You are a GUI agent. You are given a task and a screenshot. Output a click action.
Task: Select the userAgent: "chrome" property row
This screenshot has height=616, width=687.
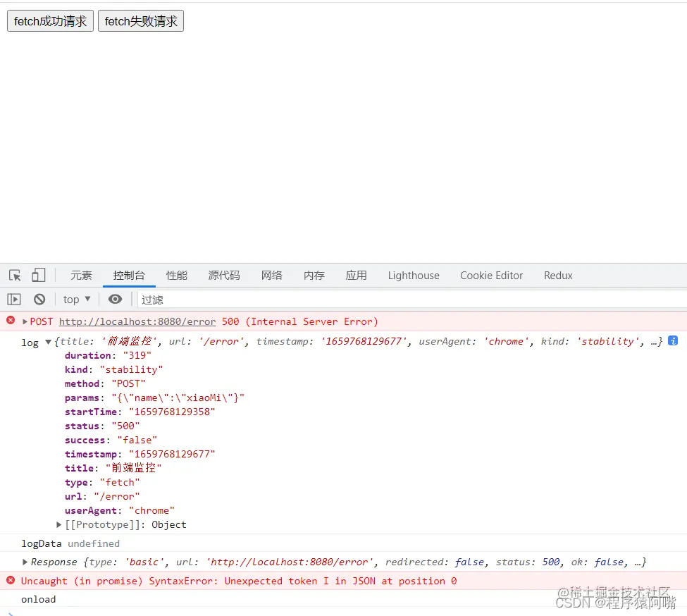point(120,510)
